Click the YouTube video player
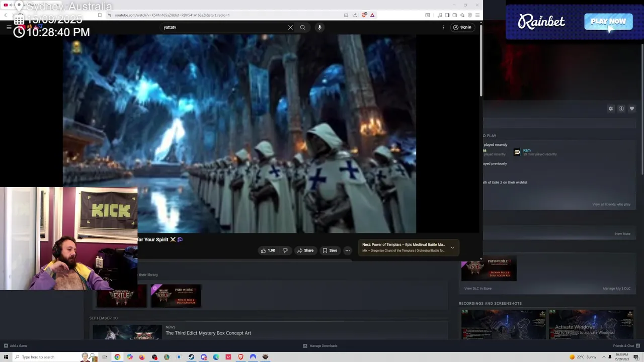The image size is (644, 362). click(x=239, y=133)
